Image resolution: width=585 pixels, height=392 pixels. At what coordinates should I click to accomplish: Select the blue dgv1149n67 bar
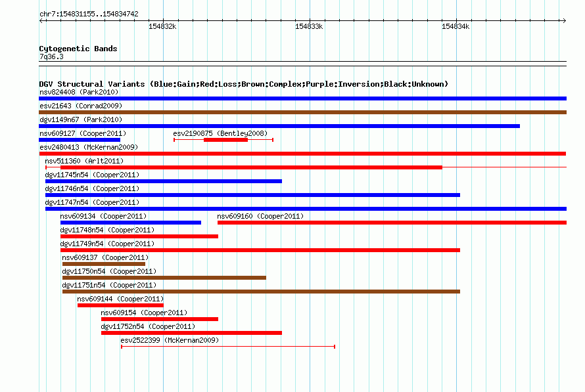click(279, 126)
